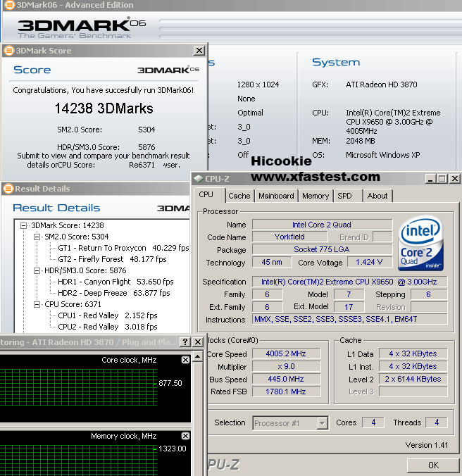462x476 pixels.
Task: Switch to the Cache tab in CPU-Z
Action: tap(239, 196)
